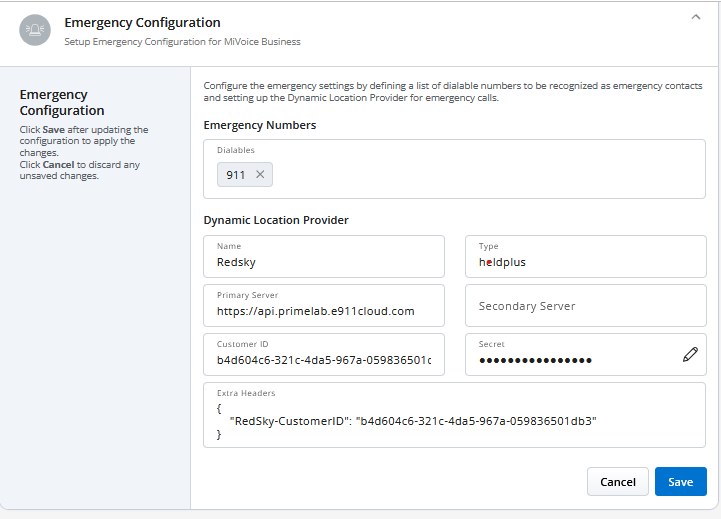Save the emergency configuration
This screenshot has height=519, width=721.
pos(680,482)
